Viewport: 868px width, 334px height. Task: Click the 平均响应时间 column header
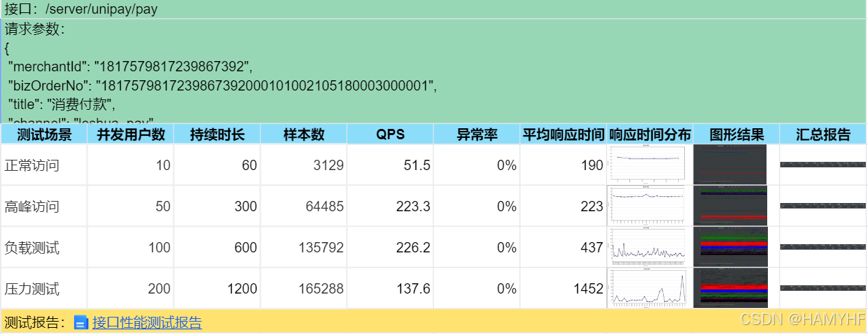click(x=563, y=134)
